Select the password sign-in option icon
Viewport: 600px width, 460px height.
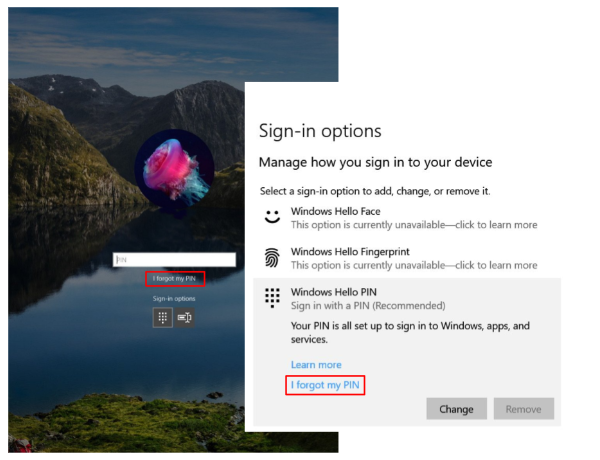point(184,317)
